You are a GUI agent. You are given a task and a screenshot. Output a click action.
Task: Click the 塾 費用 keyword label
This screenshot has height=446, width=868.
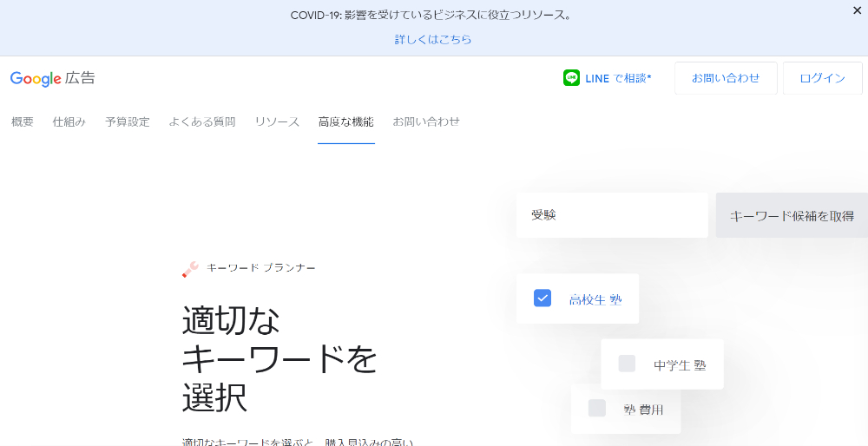[643, 410]
